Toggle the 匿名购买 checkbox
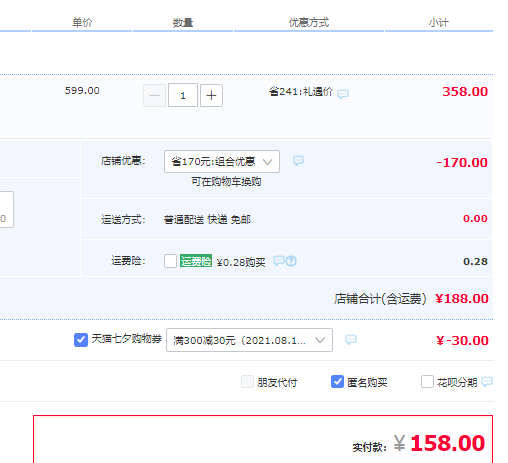Screen dimensions: 508x463 [x=337, y=381]
